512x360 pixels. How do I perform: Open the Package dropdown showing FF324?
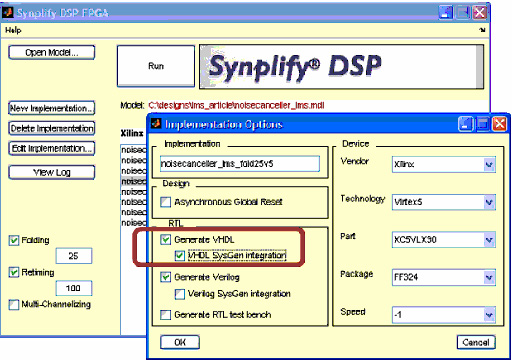444,277
